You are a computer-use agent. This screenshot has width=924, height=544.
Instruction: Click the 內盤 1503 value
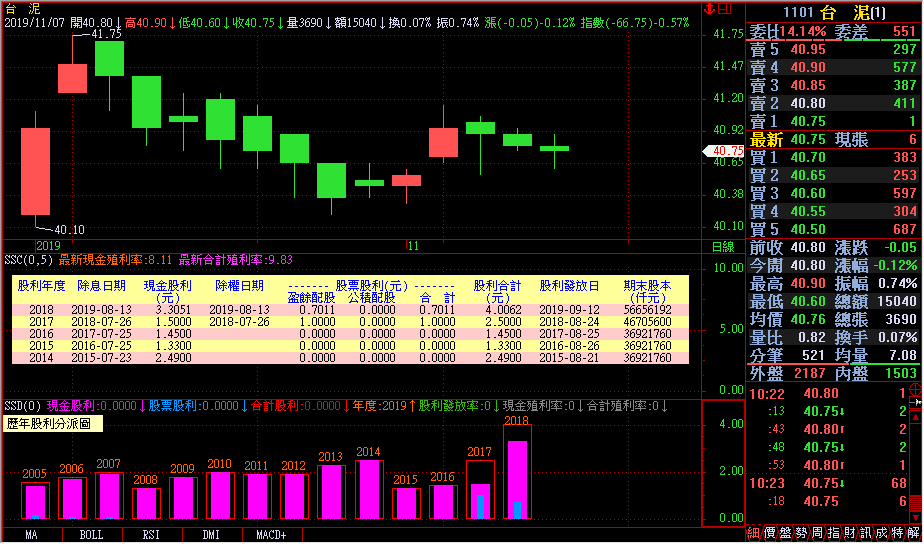click(900, 373)
